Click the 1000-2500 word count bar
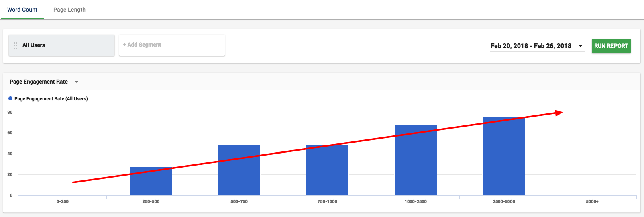Image resolution: width=644 pixels, height=217 pixels. pyautogui.click(x=416, y=160)
